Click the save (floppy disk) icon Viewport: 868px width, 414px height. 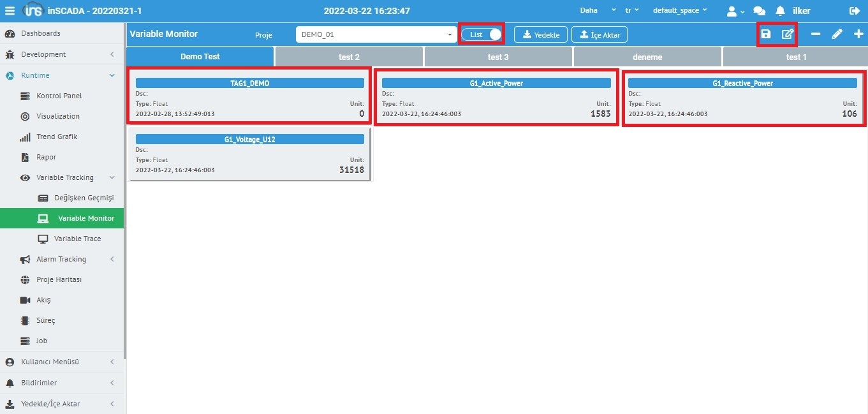(x=766, y=34)
